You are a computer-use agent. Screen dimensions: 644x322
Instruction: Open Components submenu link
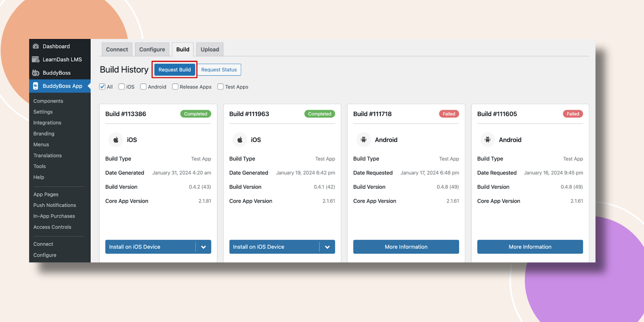(48, 101)
